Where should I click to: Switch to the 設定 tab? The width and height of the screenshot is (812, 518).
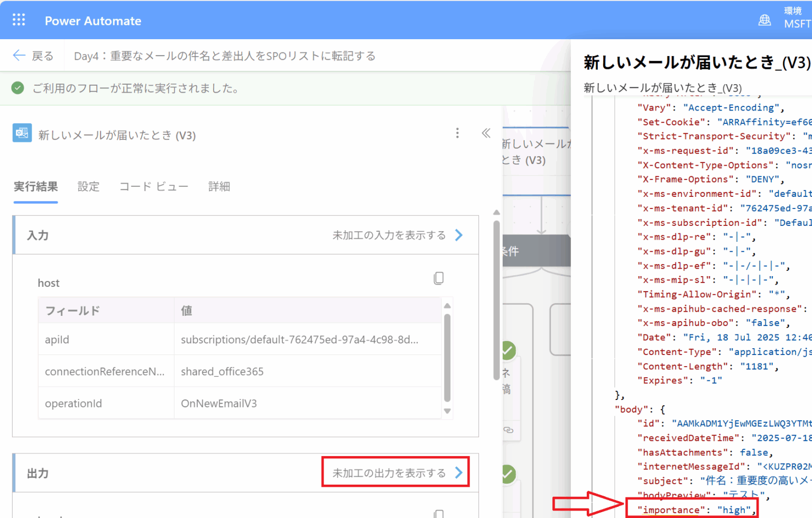click(88, 186)
